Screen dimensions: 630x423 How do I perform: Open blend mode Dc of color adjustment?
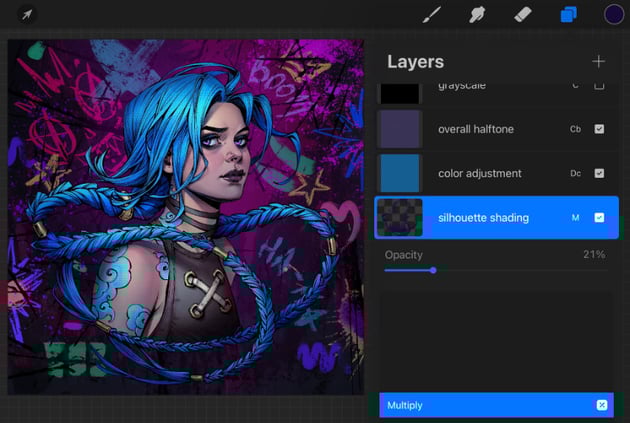click(575, 173)
